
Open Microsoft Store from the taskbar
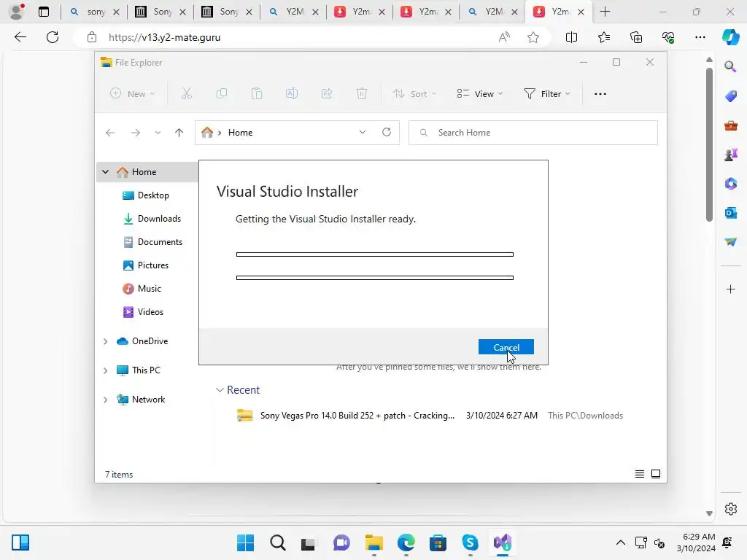pos(438,542)
